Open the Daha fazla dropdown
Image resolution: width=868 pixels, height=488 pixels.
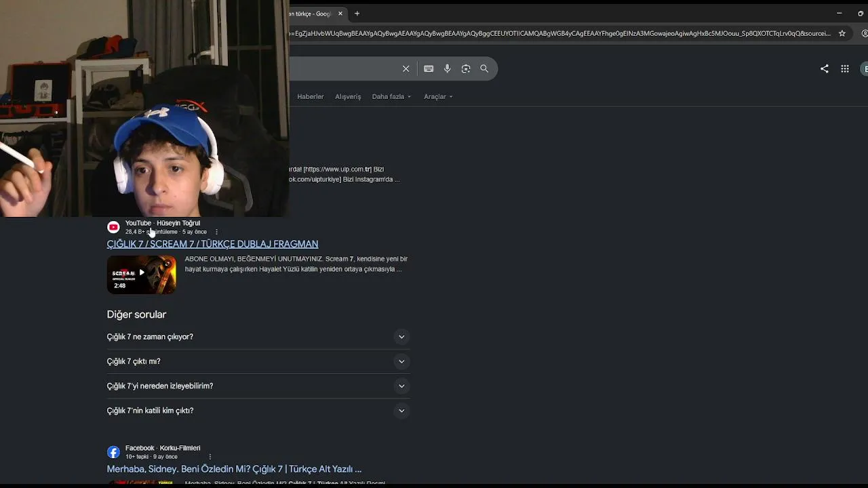click(391, 96)
